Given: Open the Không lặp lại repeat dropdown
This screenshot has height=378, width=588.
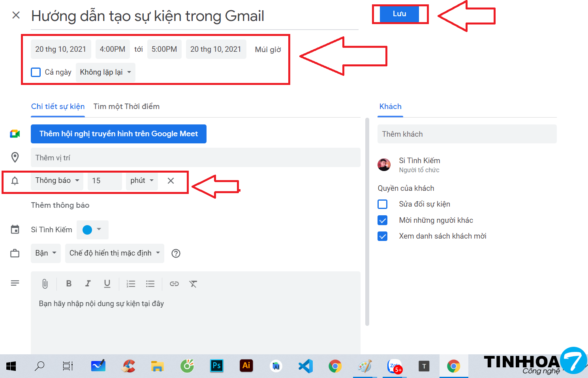Looking at the screenshot, I should pyautogui.click(x=105, y=72).
